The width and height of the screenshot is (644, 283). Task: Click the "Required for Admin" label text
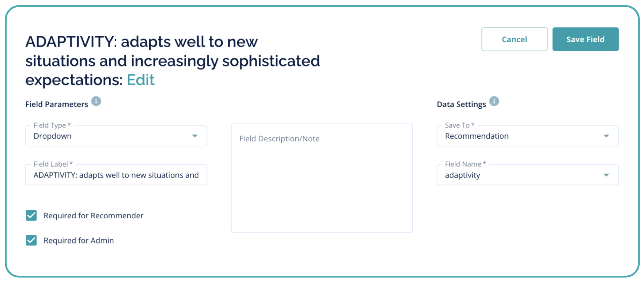[x=79, y=240]
